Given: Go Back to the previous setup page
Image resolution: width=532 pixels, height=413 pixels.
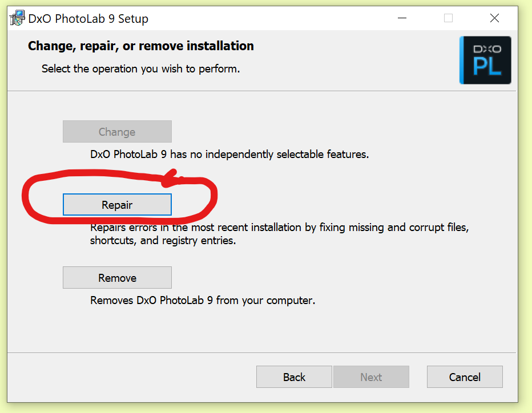Looking at the screenshot, I should coord(294,377).
